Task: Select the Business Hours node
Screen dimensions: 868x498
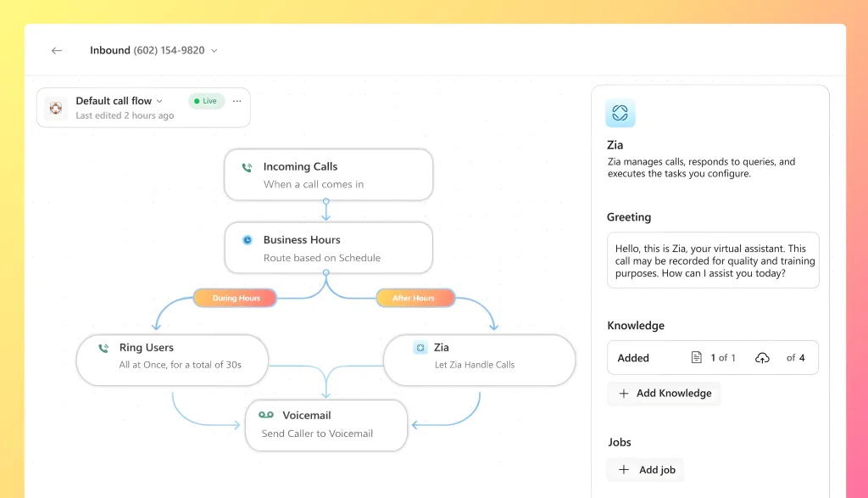Action: [328, 249]
